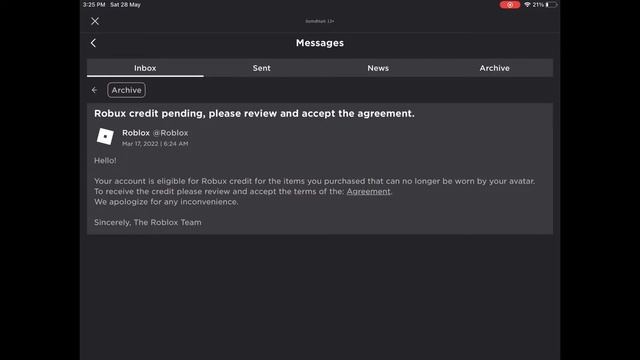Tap the Roblox sender avatar
The image size is (640, 360).
[x=105, y=137]
